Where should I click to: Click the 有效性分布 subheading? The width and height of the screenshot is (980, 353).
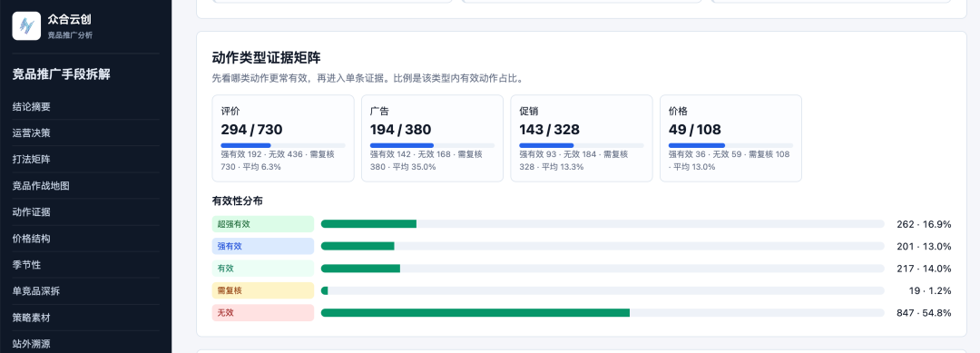tap(238, 201)
